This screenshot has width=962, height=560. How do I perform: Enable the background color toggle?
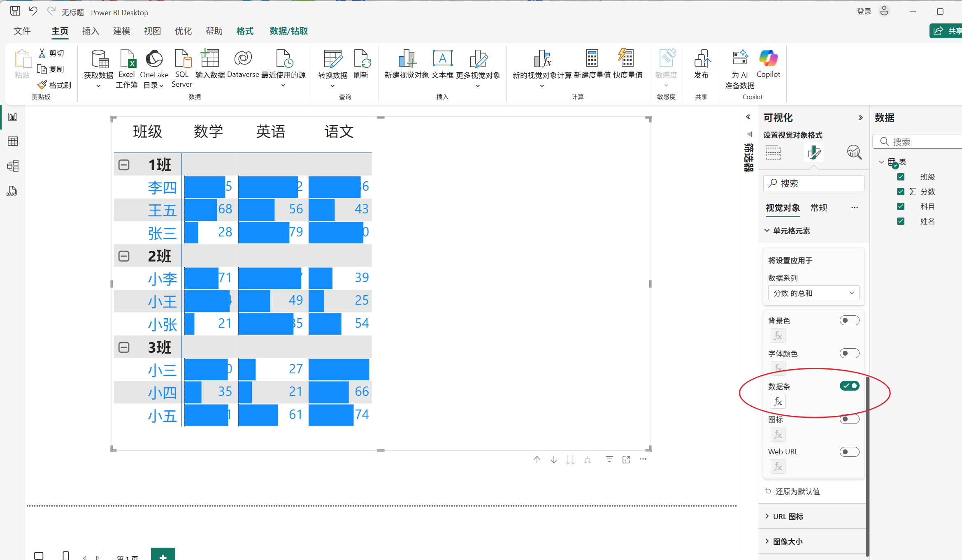pos(849,320)
